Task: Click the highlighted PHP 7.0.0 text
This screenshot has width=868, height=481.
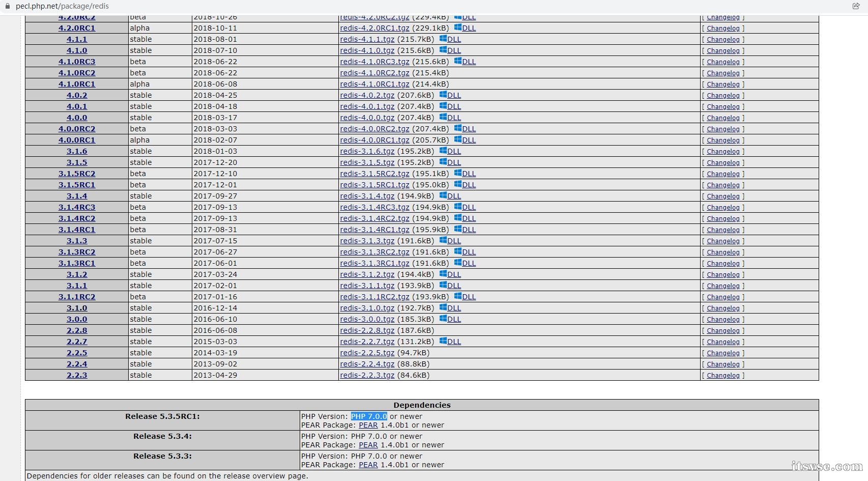Action: point(369,416)
